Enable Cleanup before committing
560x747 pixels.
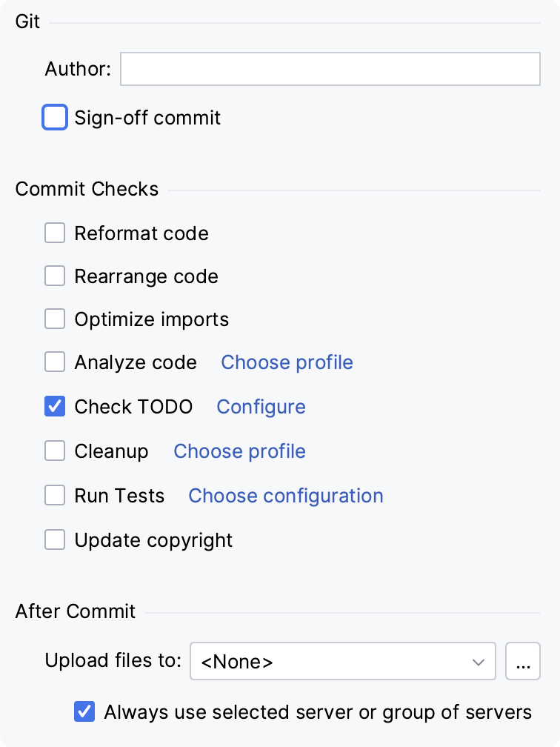[55, 451]
